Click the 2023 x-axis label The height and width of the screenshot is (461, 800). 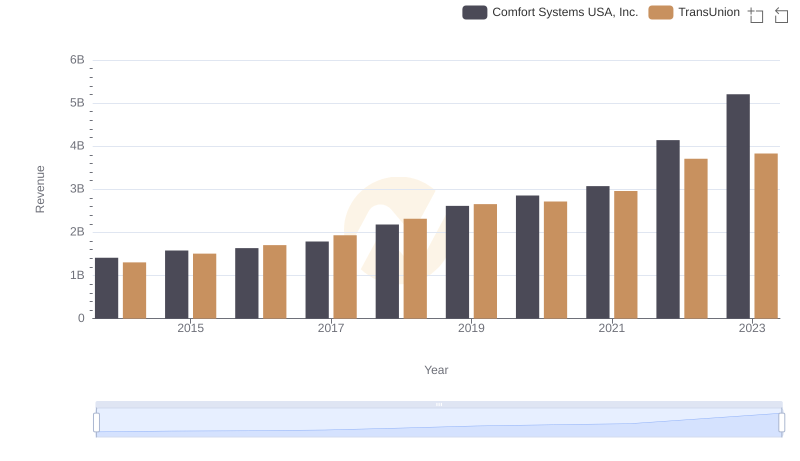[752, 328]
